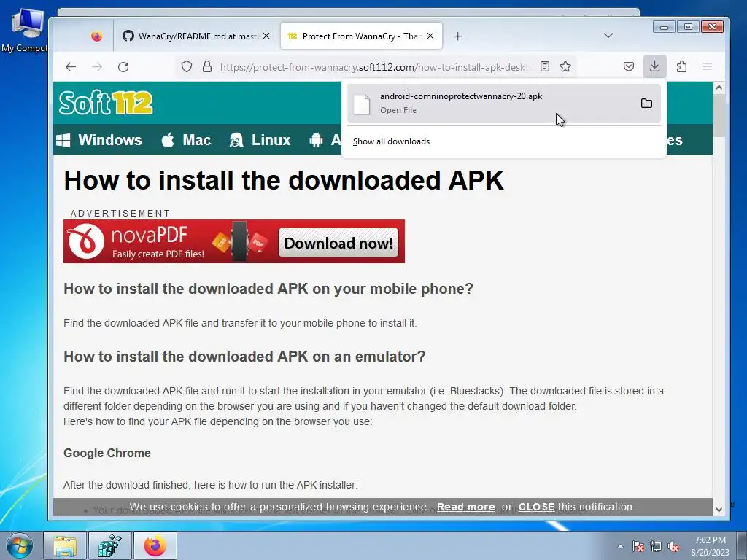Open the Save to Pocket icon

629,66
